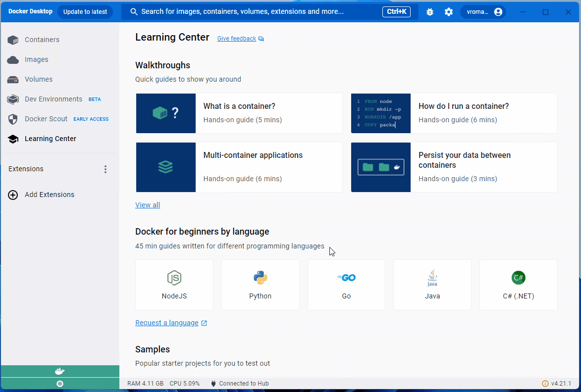This screenshot has height=392, width=581.
Task: Click the version info warning icon
Action: (545, 384)
